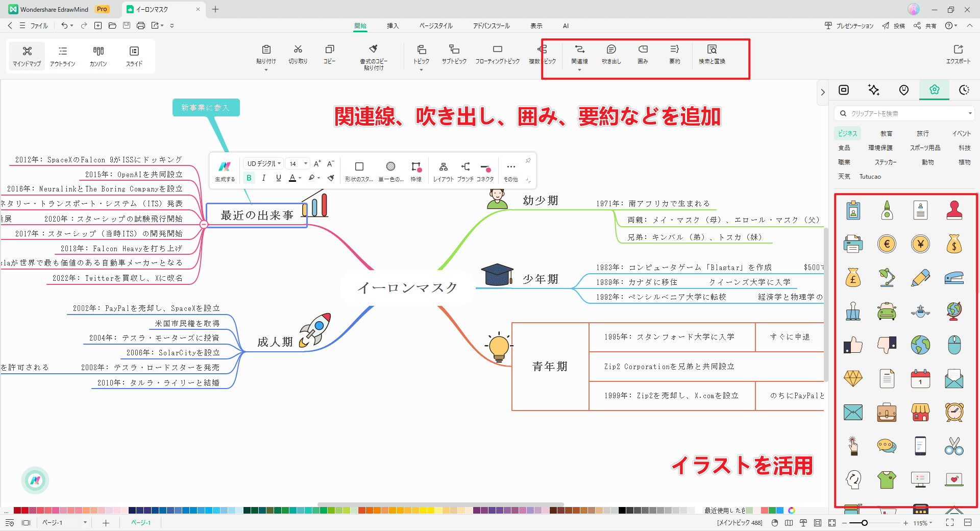Expand the Relationship line dropdown arrow
This screenshot has width=980, height=531.
click(x=579, y=69)
